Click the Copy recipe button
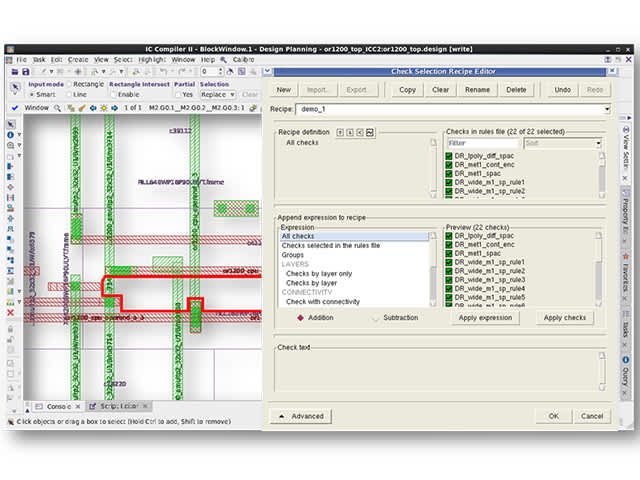Screen dimensions: 640x480 tap(407, 90)
